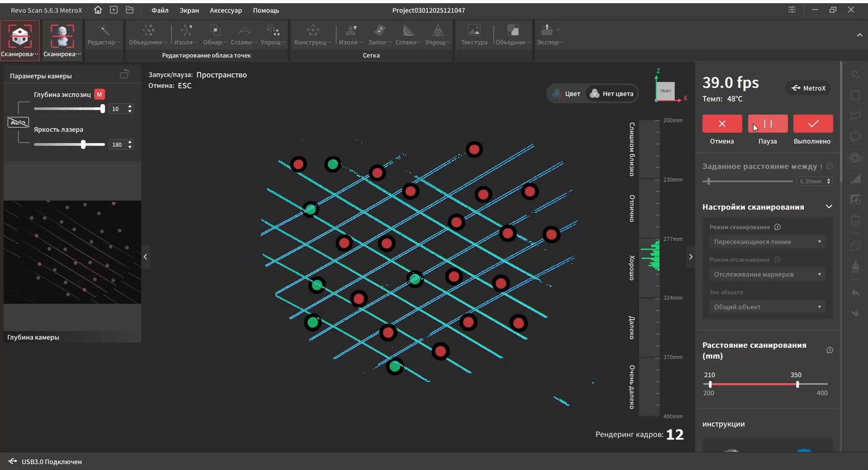Toggle the Auto exposure setting
The height and width of the screenshot is (470, 868).
(18, 122)
